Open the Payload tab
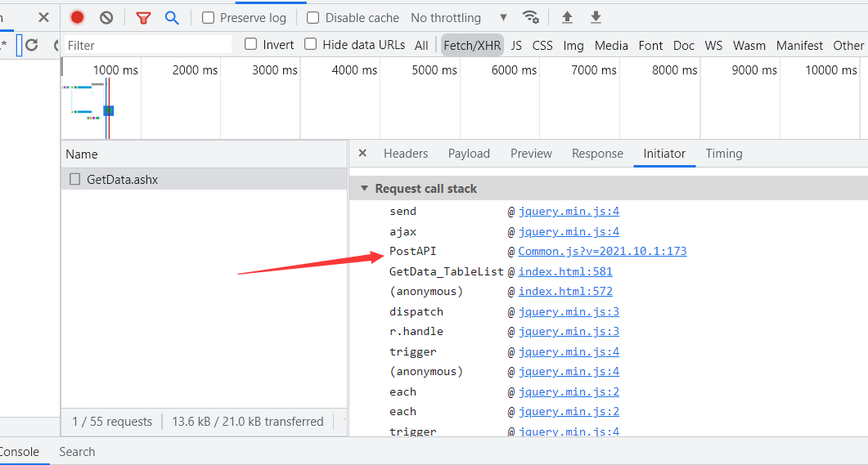Viewport: 868px width, 465px height. pos(469,154)
